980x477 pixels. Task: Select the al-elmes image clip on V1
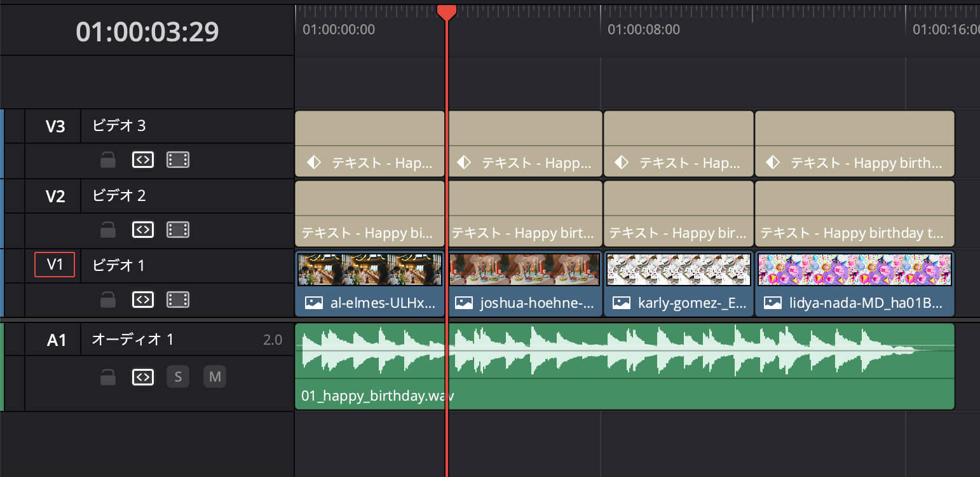point(369,283)
